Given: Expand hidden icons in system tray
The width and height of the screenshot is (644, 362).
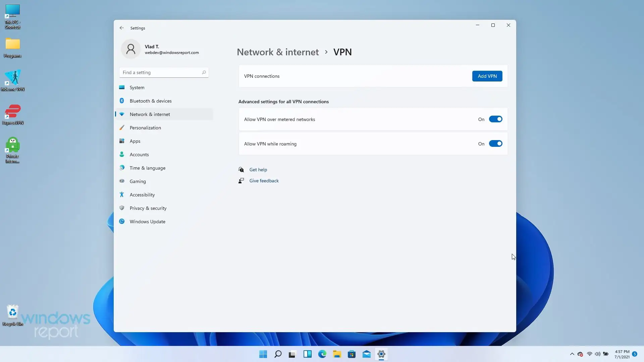Looking at the screenshot, I should (x=572, y=354).
